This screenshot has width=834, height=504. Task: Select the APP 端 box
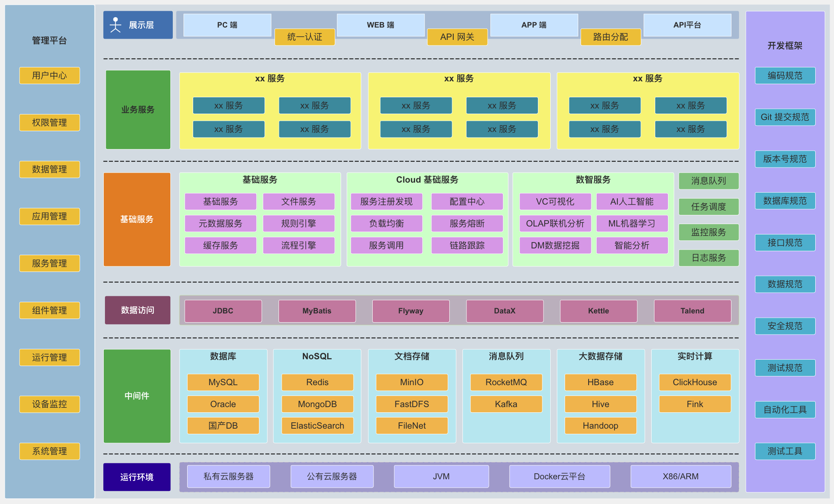tap(534, 25)
